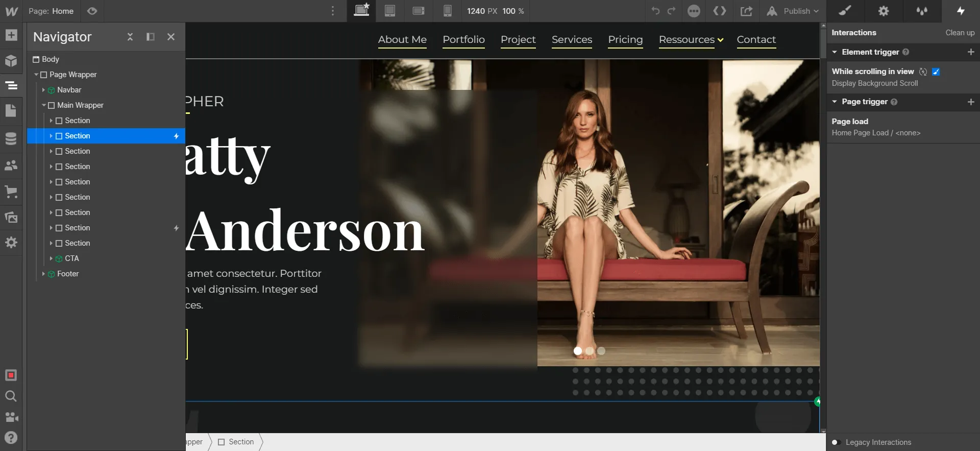Collapse the Page Wrapper tree node
Viewport: 980px width, 451px height.
[36, 75]
